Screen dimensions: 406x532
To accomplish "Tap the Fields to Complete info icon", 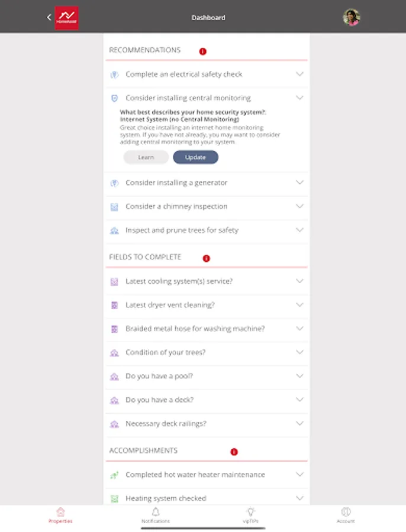I will click(207, 258).
